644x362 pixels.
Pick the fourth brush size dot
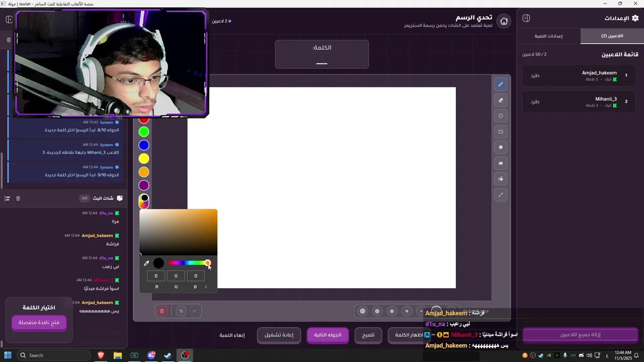[x=407, y=311]
